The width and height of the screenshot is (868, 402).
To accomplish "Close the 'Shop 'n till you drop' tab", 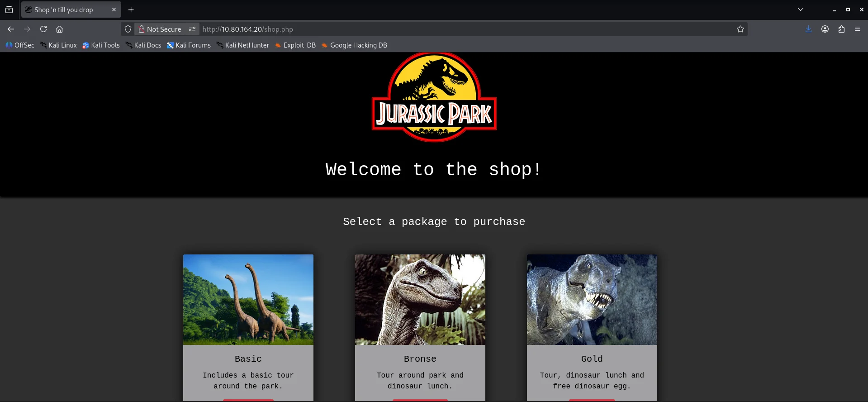I will 114,10.
